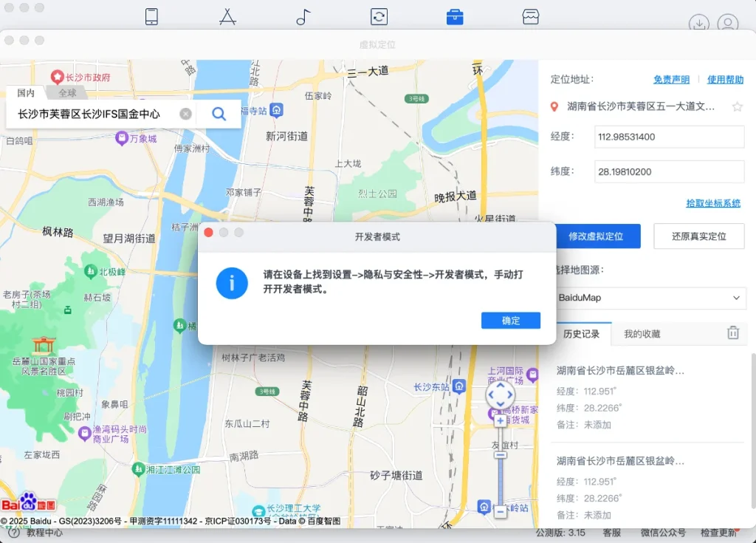Click the 长沙市政府 map marker

[58, 76]
